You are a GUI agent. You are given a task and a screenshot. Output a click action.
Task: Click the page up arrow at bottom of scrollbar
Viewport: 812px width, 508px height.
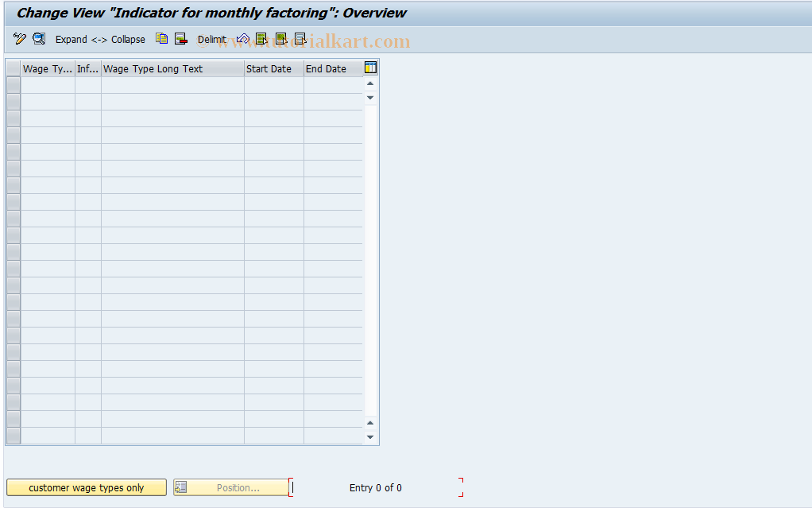coord(370,423)
